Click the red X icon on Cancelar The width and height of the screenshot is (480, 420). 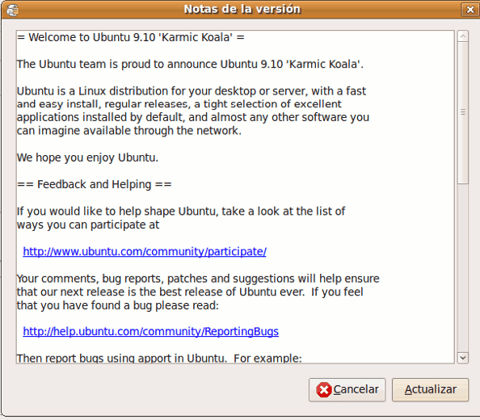click(x=324, y=390)
